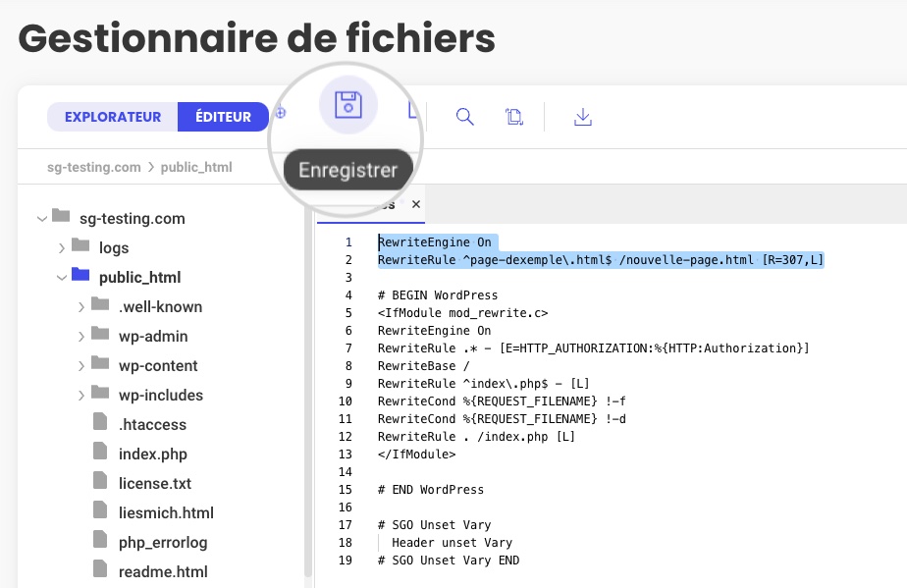The image size is (907, 588).
Task: Click the '<IfModule mod_rewrite.c>' line
Action: tap(462, 313)
